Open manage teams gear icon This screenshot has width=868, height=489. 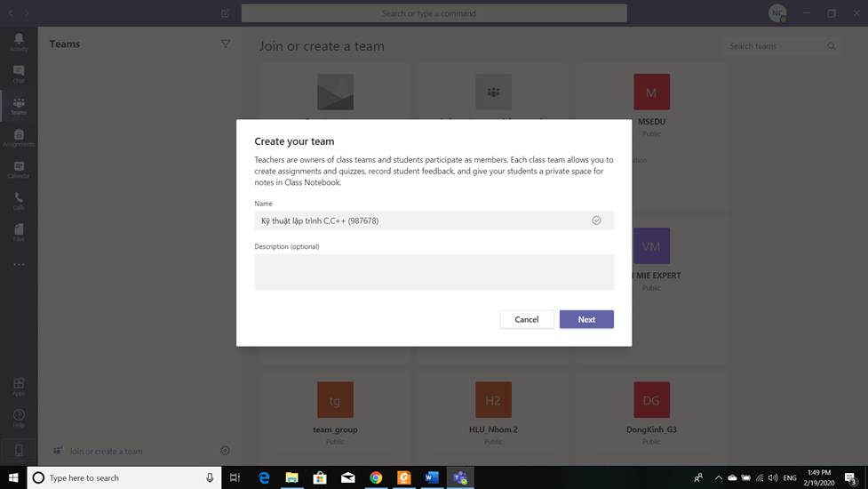(x=225, y=451)
